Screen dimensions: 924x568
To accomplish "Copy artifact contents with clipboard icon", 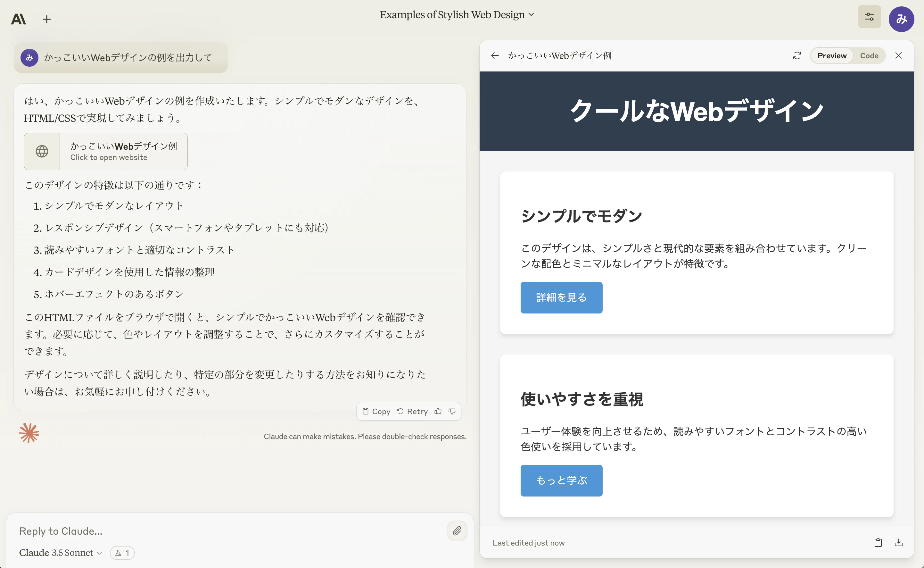I will click(878, 542).
